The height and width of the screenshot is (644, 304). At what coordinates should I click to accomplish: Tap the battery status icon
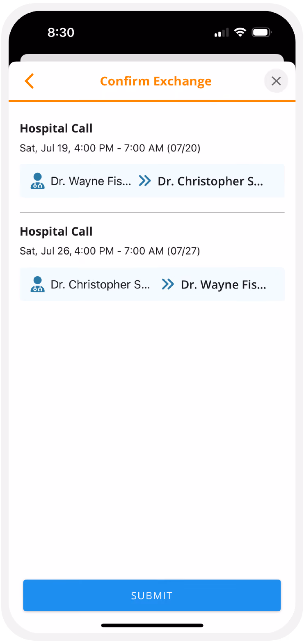pyautogui.click(x=261, y=32)
